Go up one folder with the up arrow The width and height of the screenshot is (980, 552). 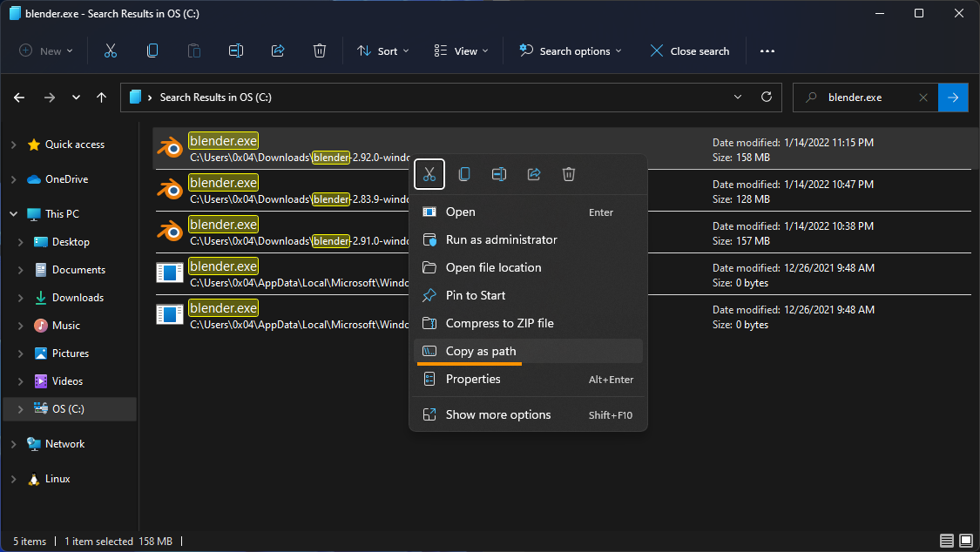click(102, 98)
